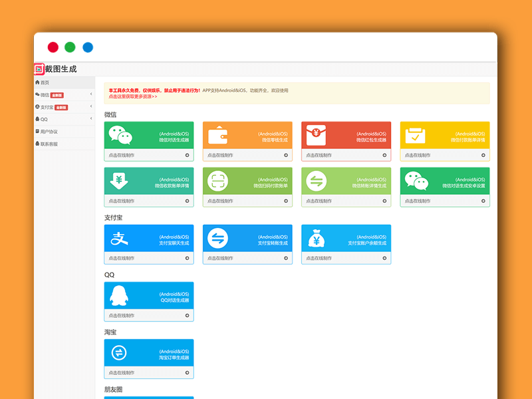Click the Alipay 支 logo on 支付宝聊天生成 card
532x399 pixels.
[120, 238]
